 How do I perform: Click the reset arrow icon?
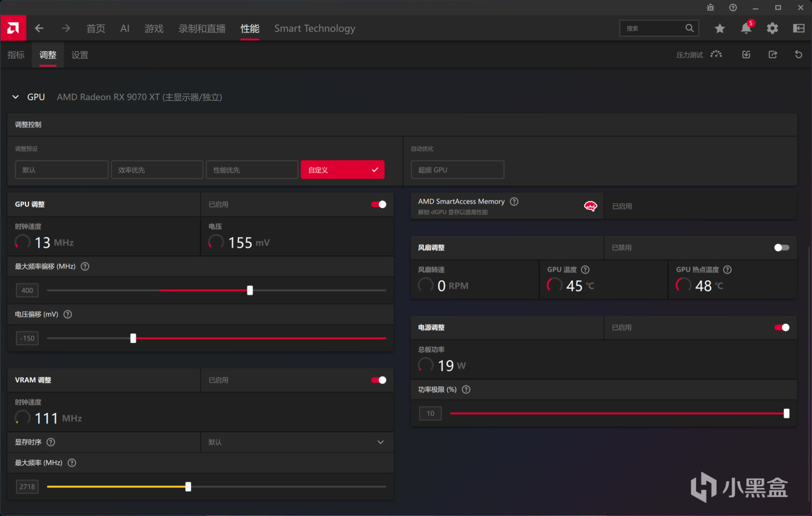coord(799,55)
